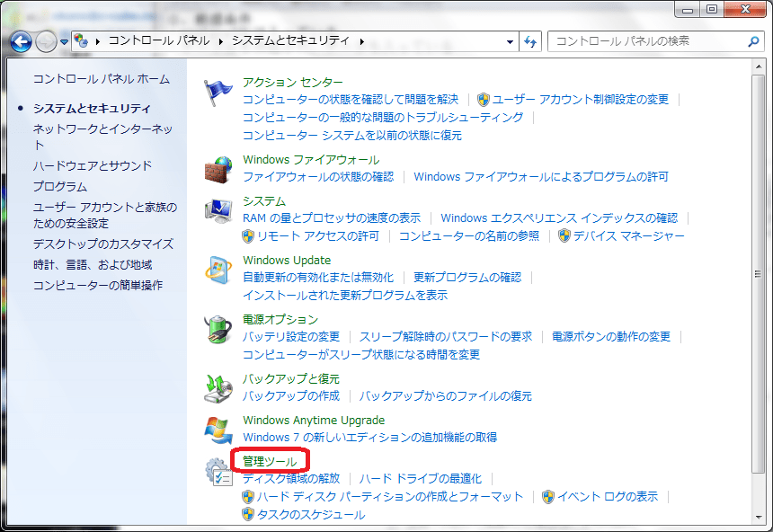This screenshot has width=773, height=532.
Task: Click shield icon beside ハード ディスク パーティションの作成
Action: [x=248, y=496]
